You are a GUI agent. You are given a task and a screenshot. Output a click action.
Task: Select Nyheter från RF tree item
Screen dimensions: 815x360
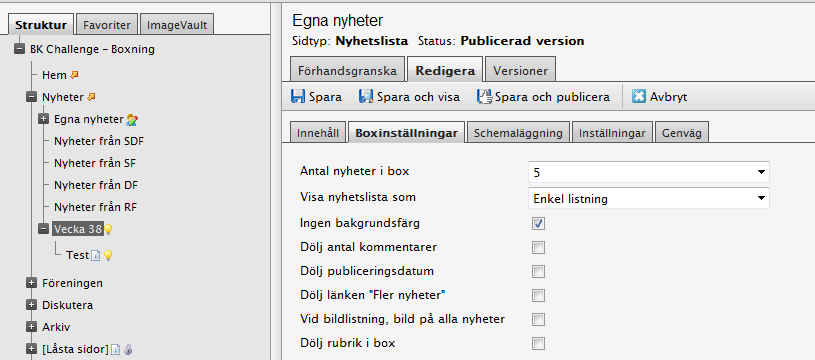point(95,207)
